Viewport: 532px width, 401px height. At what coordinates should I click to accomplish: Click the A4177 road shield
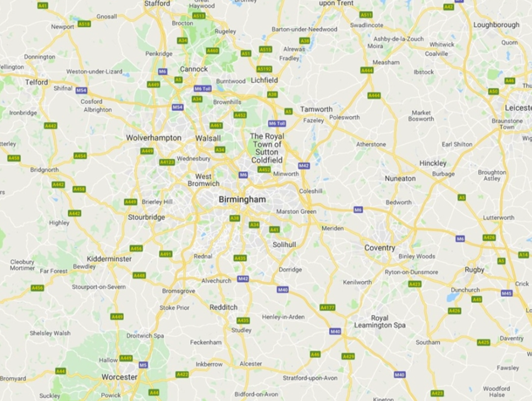327,308
